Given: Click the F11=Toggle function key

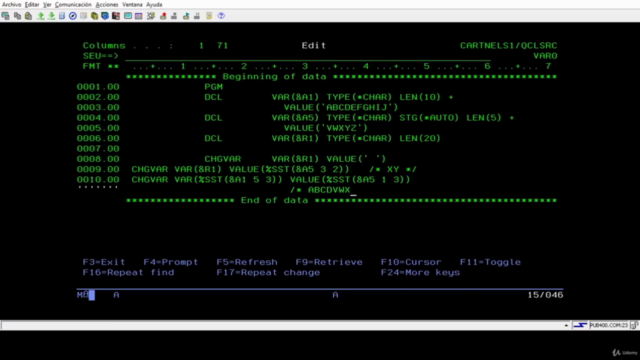Looking at the screenshot, I should (x=490, y=262).
